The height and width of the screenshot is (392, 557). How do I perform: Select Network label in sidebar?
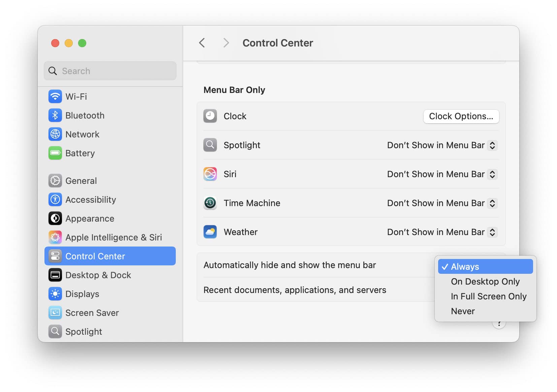(x=82, y=134)
